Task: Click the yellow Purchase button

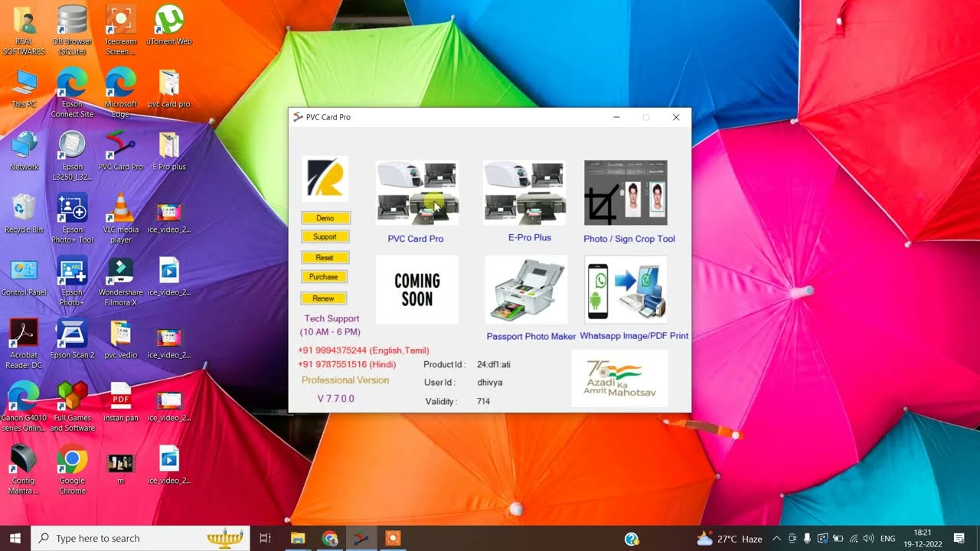Action: (325, 277)
